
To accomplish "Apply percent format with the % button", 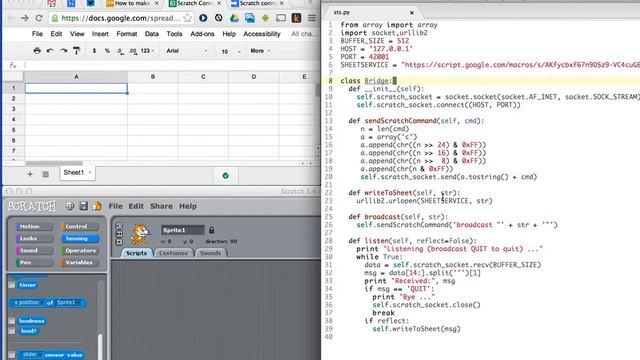I will tap(107, 51).
